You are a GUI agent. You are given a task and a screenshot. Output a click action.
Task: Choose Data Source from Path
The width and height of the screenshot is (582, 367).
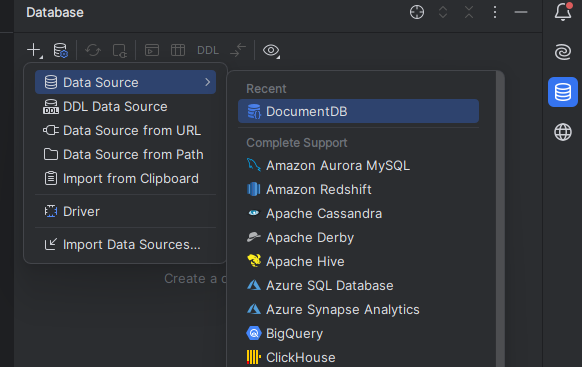[x=125, y=154]
